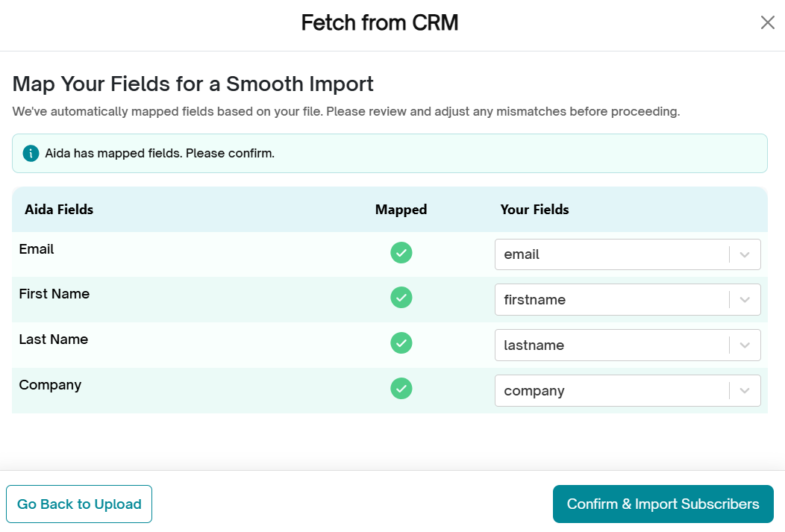This screenshot has width=785, height=532.
Task: Go Back to Upload
Action: [79, 504]
